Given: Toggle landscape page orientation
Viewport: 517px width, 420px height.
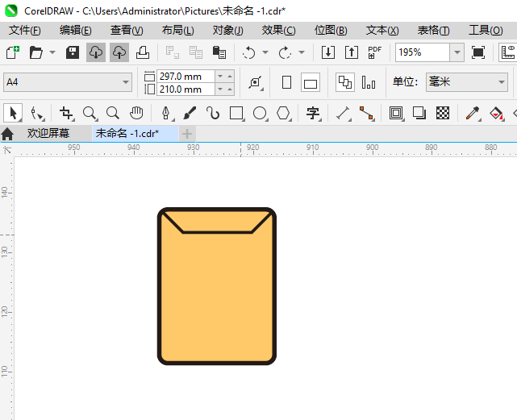Looking at the screenshot, I should pyautogui.click(x=311, y=82).
